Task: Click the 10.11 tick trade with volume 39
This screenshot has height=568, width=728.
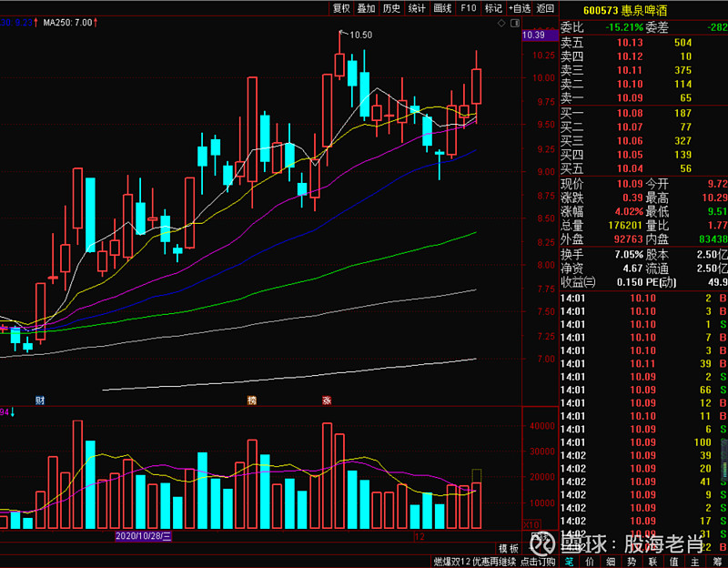Action: pos(643,364)
